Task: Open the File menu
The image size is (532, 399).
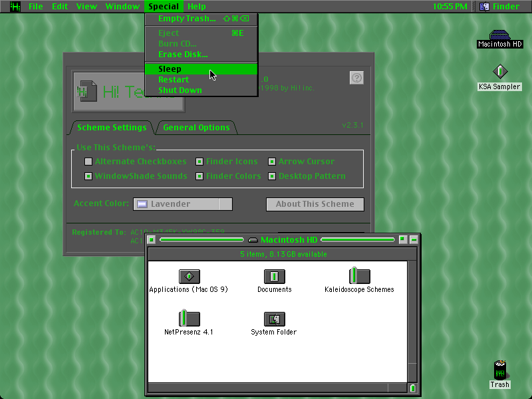Action: (x=36, y=6)
